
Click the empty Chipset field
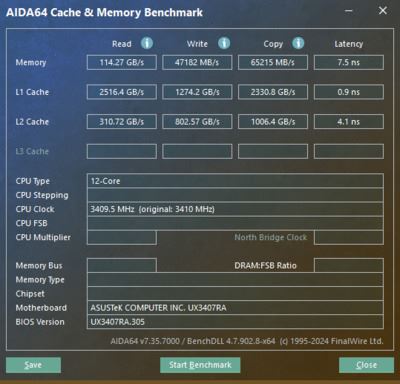[x=235, y=294]
